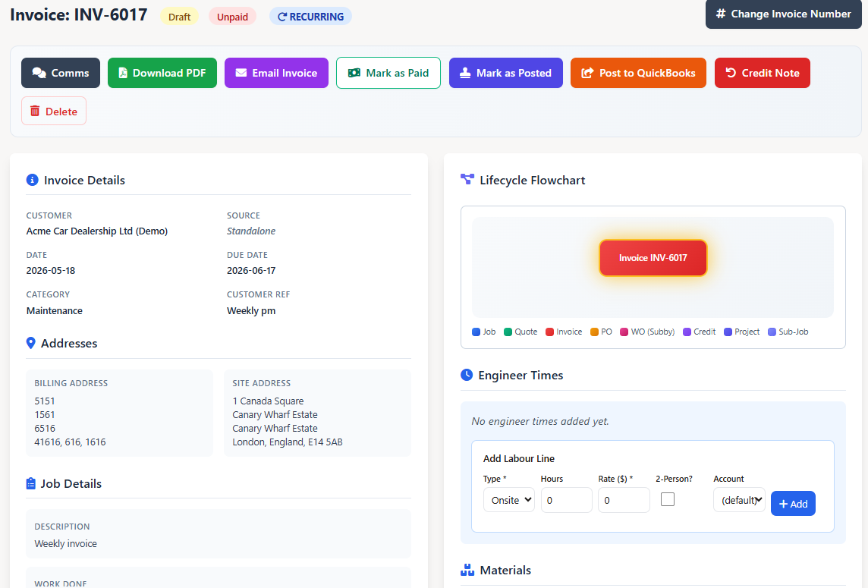
Task: Click the Materials boxes icon
Action: coord(467,570)
